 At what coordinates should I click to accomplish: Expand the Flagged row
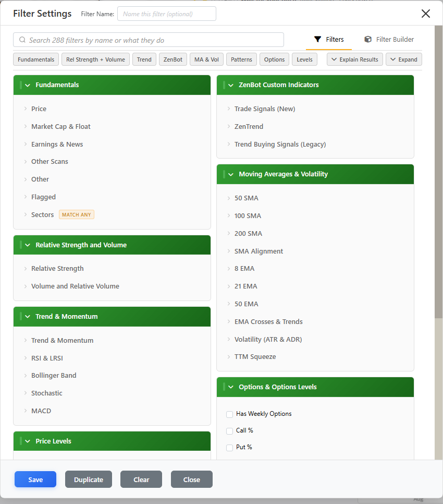[112, 197]
